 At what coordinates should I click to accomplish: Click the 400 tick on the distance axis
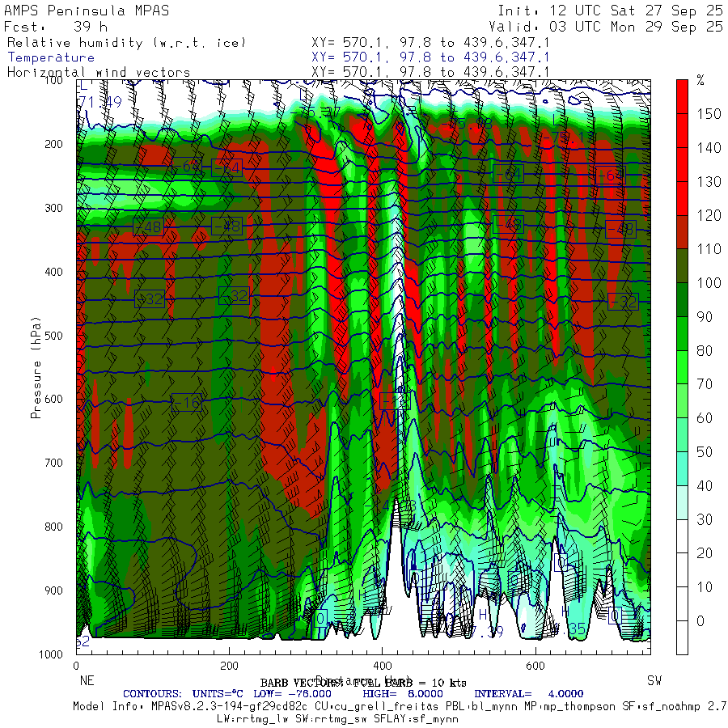coord(382,666)
